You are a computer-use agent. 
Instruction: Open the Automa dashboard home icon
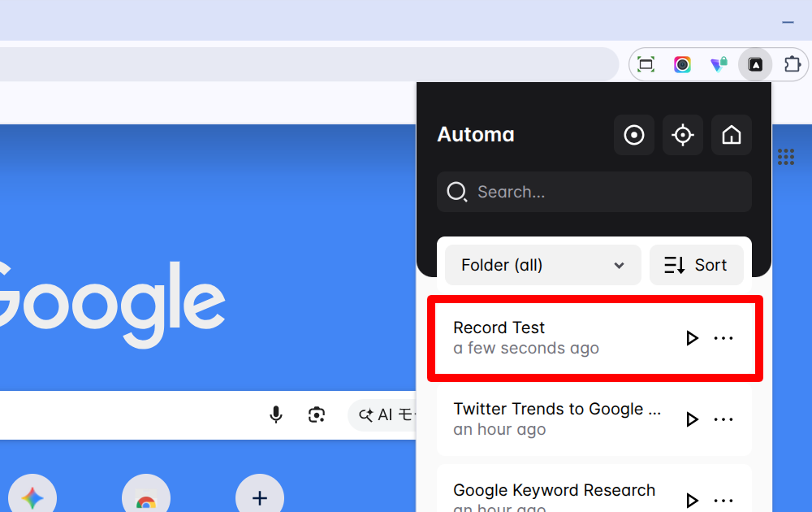pyautogui.click(x=732, y=135)
